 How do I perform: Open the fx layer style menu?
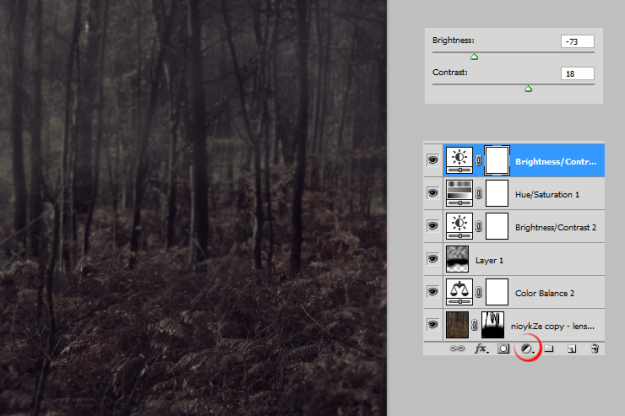click(481, 349)
